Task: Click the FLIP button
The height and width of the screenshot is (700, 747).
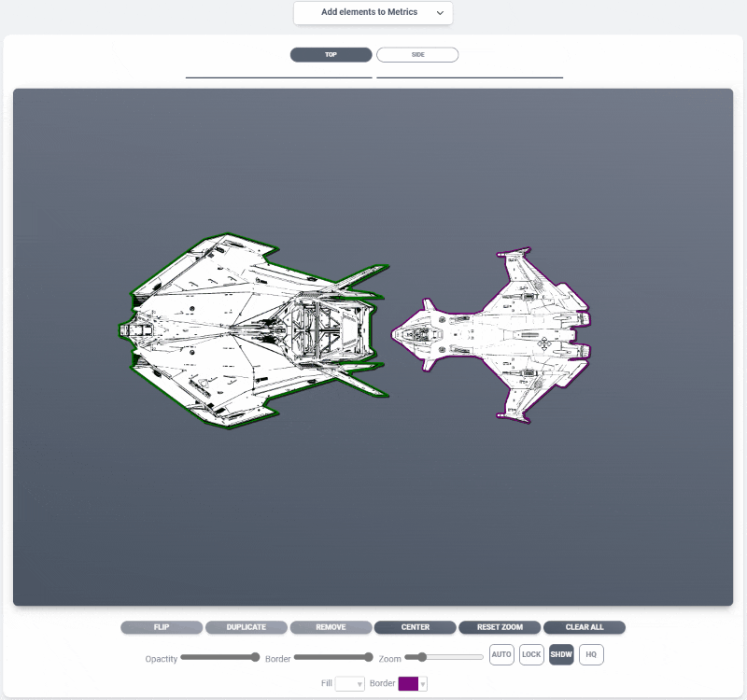Action: [x=162, y=627]
